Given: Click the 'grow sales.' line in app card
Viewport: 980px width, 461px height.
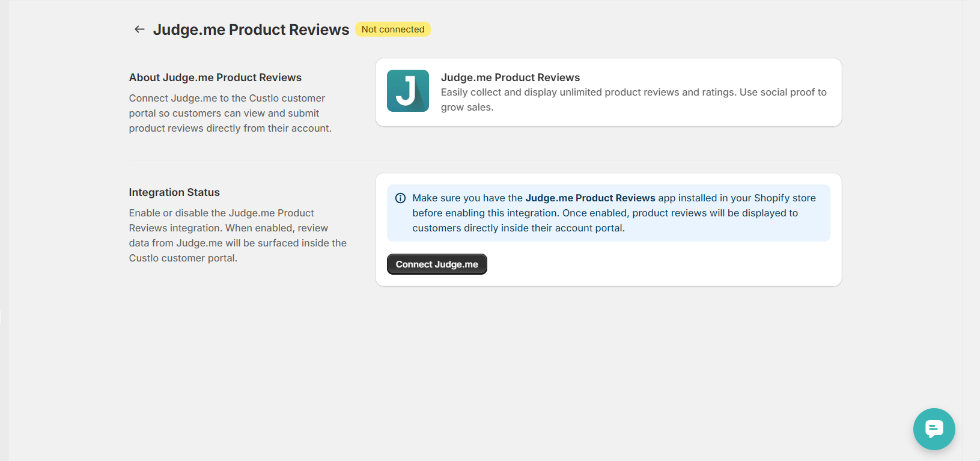Looking at the screenshot, I should 467,108.
